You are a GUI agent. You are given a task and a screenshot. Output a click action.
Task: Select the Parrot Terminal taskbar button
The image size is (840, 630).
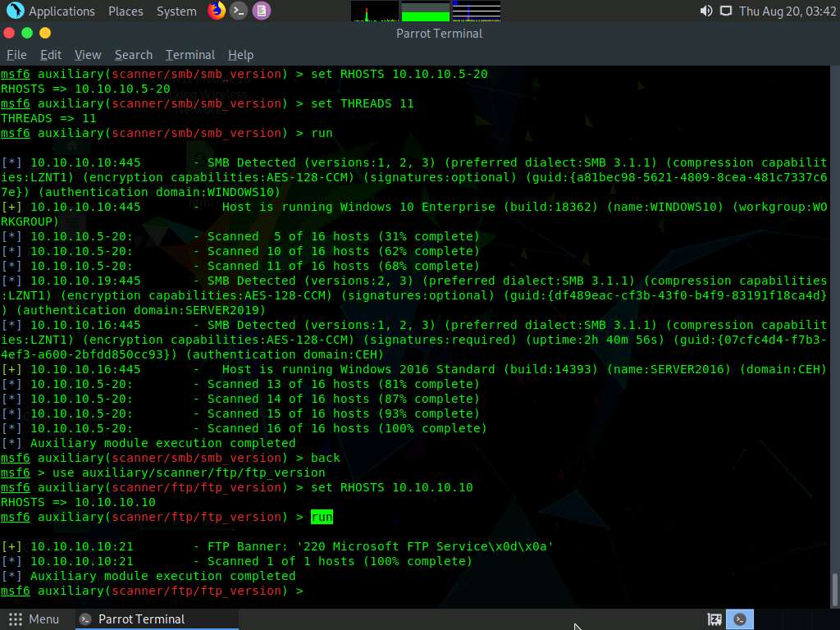tap(155, 619)
